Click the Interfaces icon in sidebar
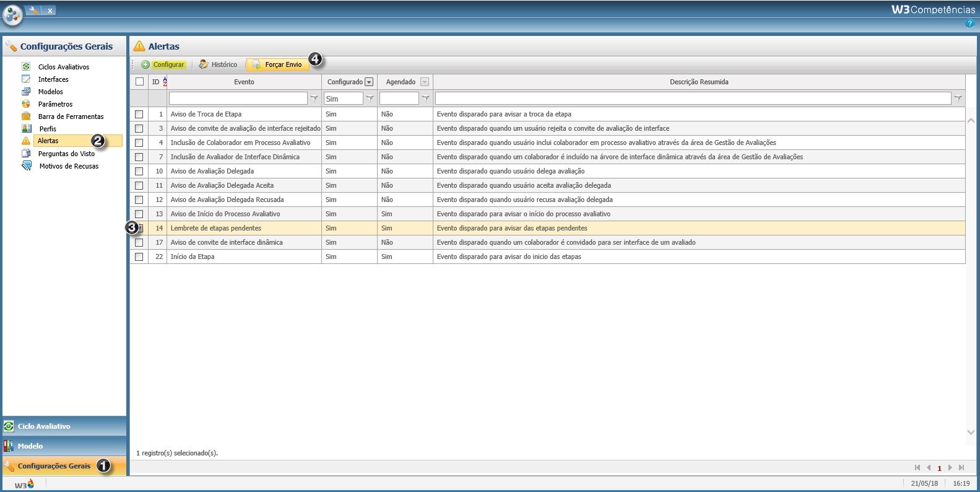Screen dimensions: 980x492 (x=26, y=79)
